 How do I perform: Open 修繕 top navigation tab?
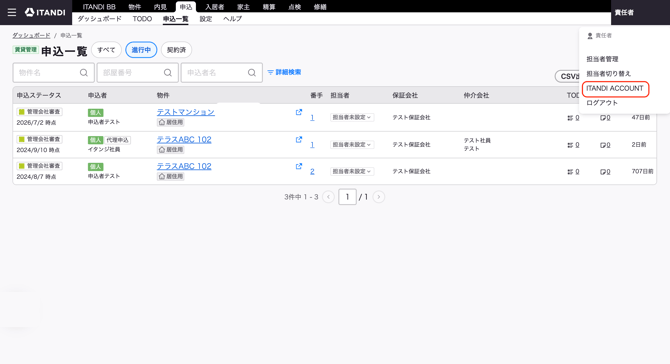(x=320, y=7)
